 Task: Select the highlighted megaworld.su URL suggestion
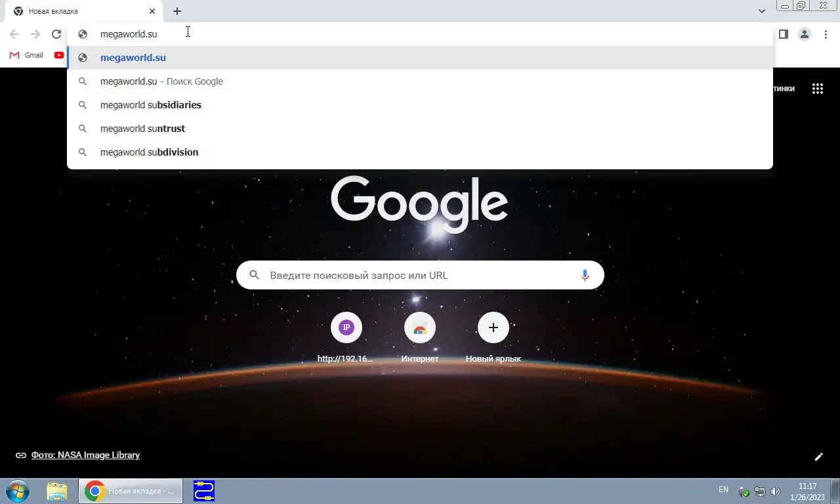420,58
